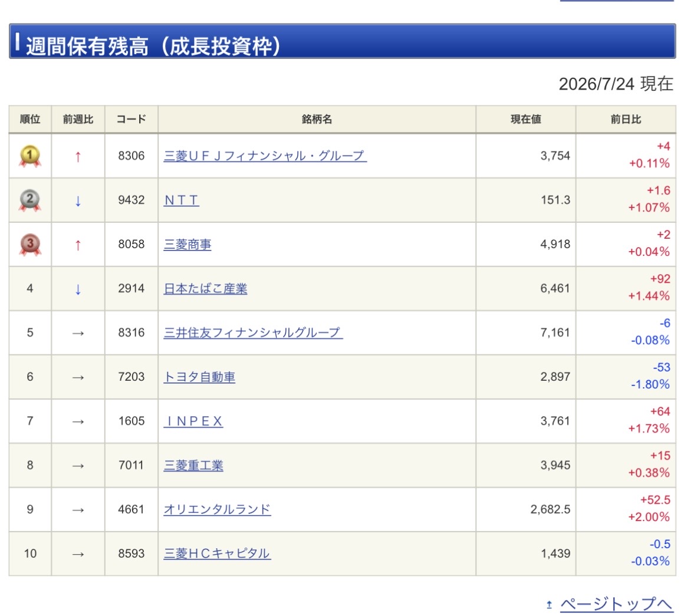This screenshot has width=690, height=616.
Task: Click the +1.44% daily change value
Action: click(x=649, y=296)
